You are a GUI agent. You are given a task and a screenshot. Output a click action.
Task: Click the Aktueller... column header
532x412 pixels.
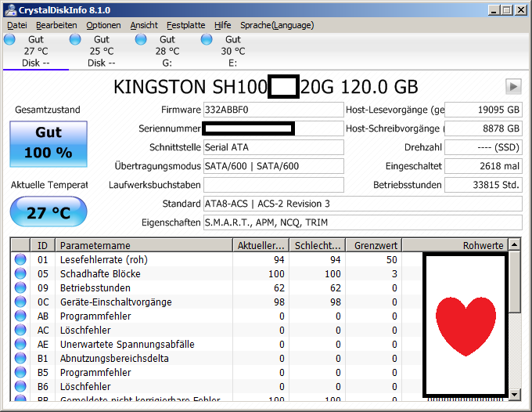(261, 245)
